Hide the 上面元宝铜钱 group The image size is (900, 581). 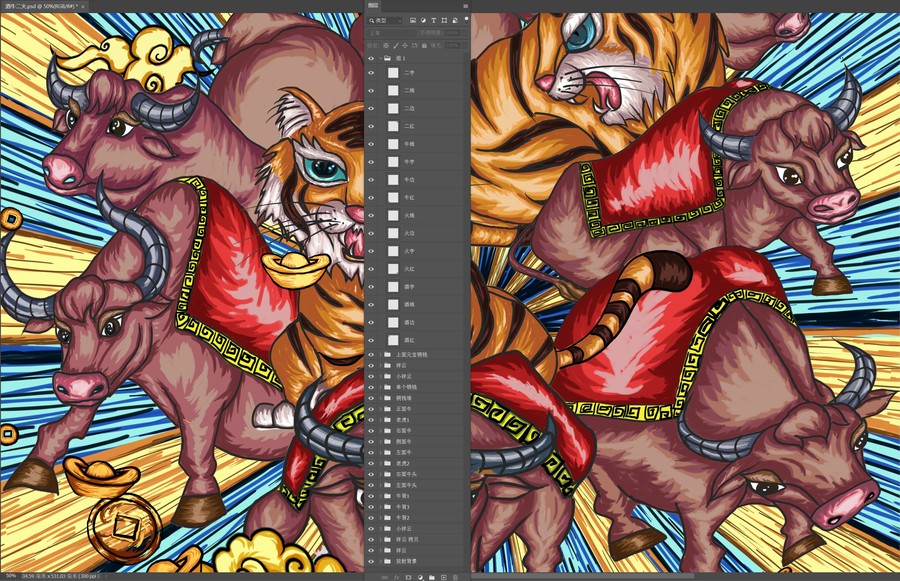coord(371,354)
